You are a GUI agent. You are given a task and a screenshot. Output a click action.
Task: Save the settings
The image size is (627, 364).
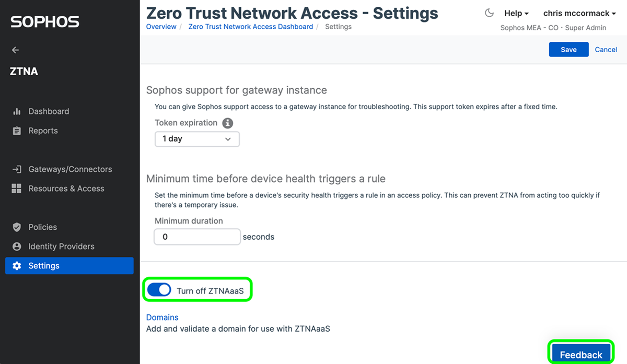click(568, 50)
